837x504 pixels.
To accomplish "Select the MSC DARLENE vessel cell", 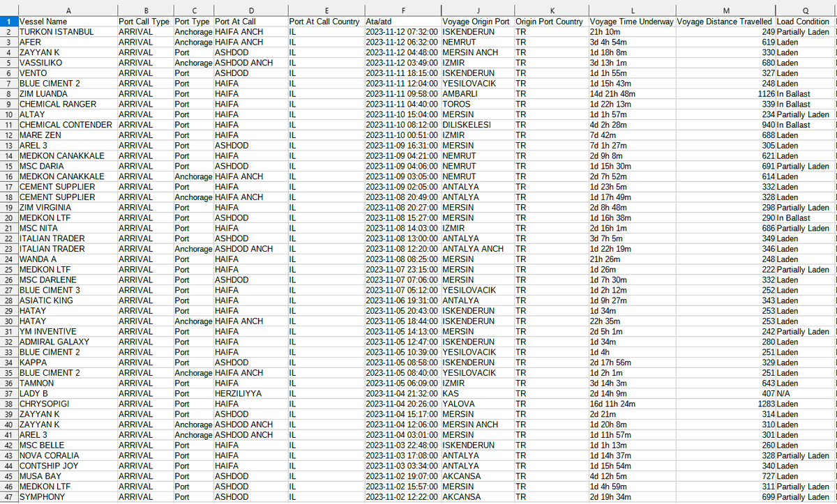I will point(68,280).
